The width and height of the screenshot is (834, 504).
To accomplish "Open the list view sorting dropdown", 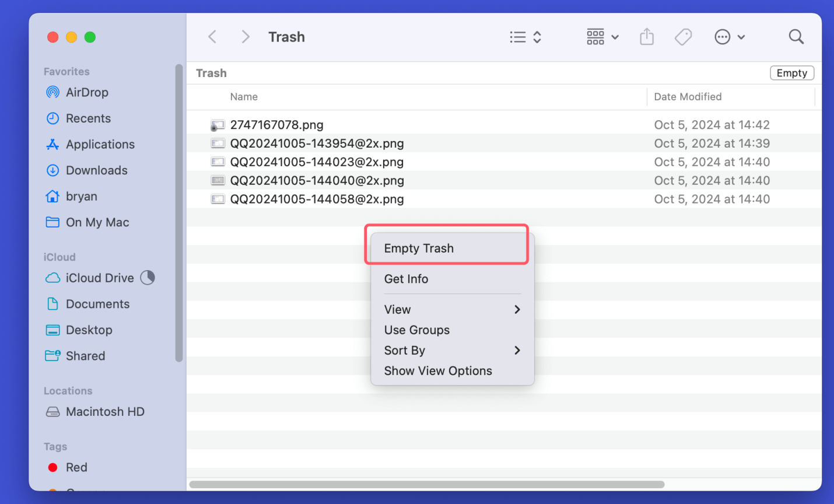I will (x=524, y=36).
